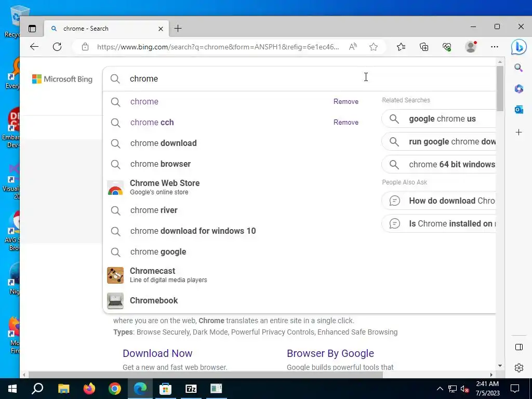View site information lock icon
Screen dimensions: 532x399
pos(85,47)
